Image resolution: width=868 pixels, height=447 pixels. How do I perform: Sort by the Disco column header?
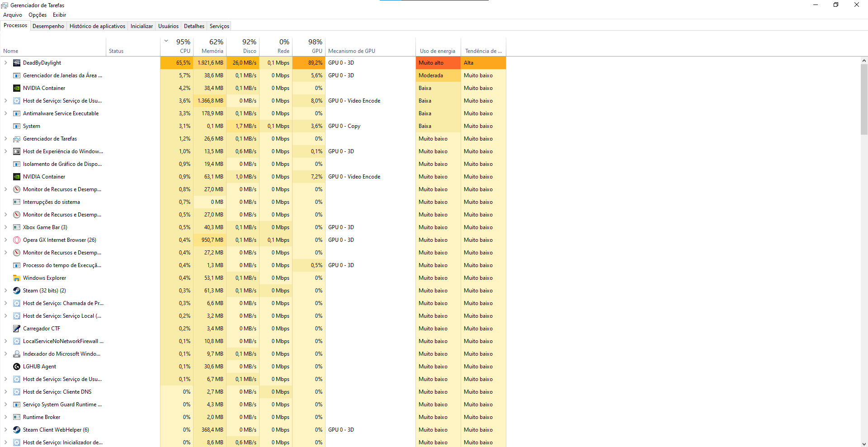(243, 47)
